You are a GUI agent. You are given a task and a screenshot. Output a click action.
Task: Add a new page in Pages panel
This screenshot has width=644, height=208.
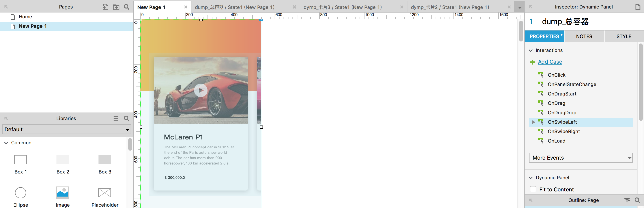pyautogui.click(x=106, y=7)
